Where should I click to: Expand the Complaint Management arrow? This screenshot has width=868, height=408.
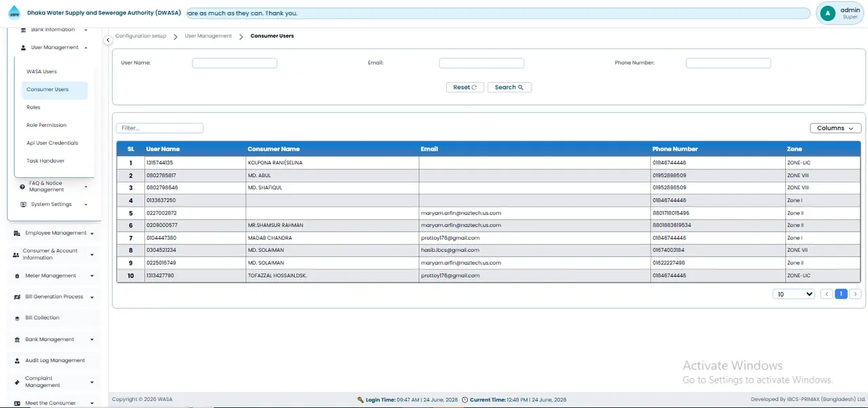(92, 382)
